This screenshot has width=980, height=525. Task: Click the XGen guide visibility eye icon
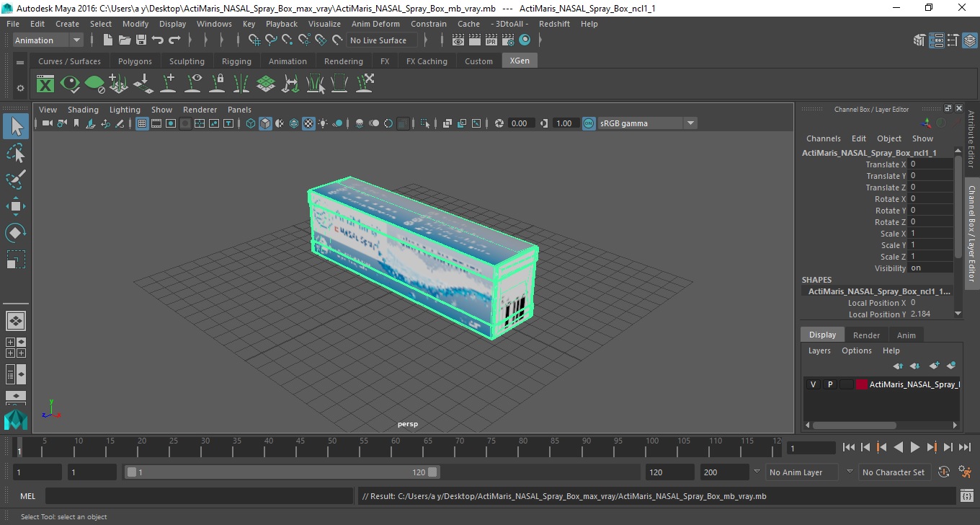click(193, 84)
